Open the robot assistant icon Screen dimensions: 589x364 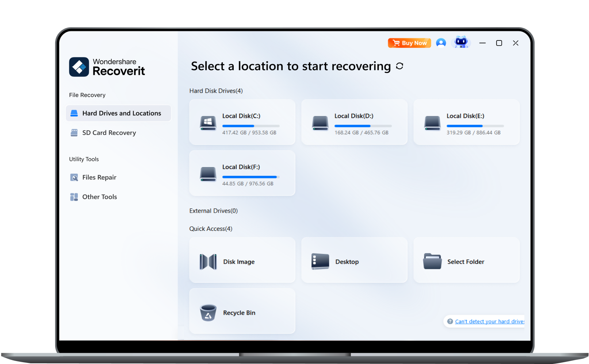tap(461, 42)
